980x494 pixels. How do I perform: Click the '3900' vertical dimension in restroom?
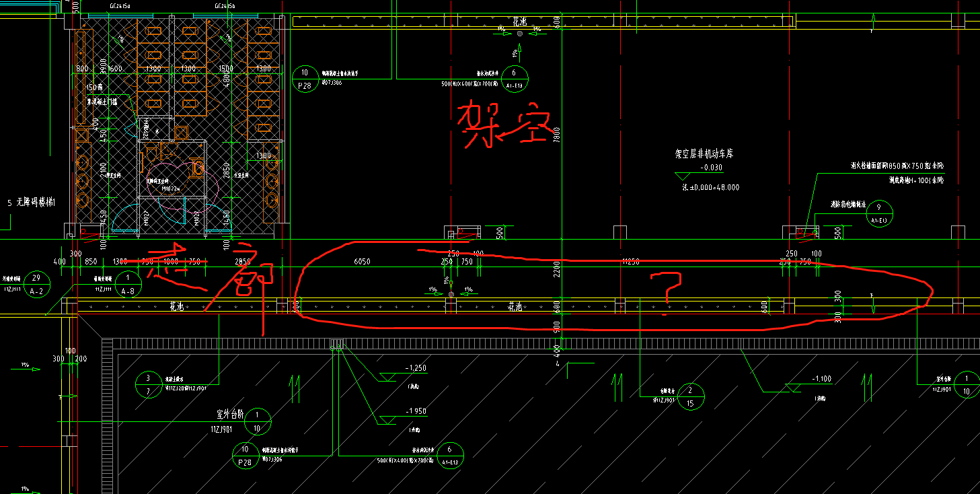104,65
